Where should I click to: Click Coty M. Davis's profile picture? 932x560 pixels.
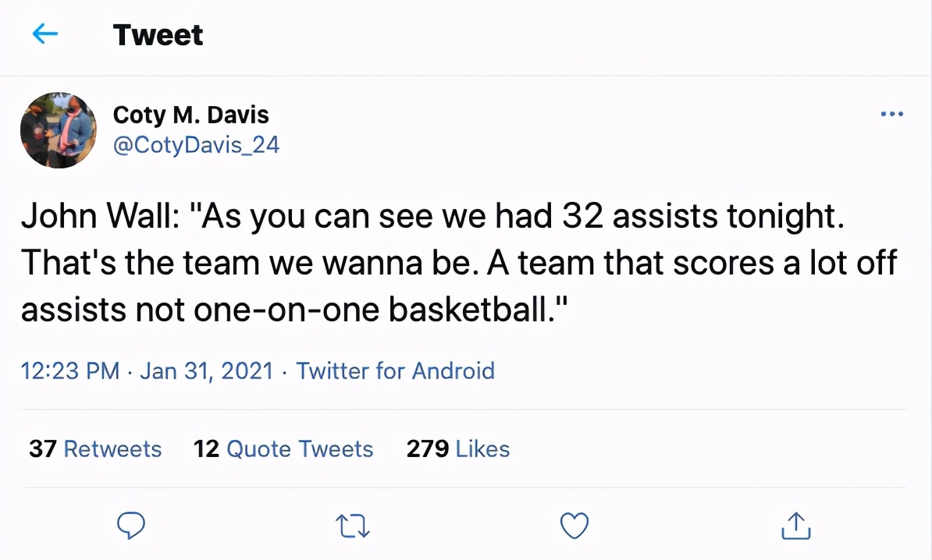tap(58, 130)
